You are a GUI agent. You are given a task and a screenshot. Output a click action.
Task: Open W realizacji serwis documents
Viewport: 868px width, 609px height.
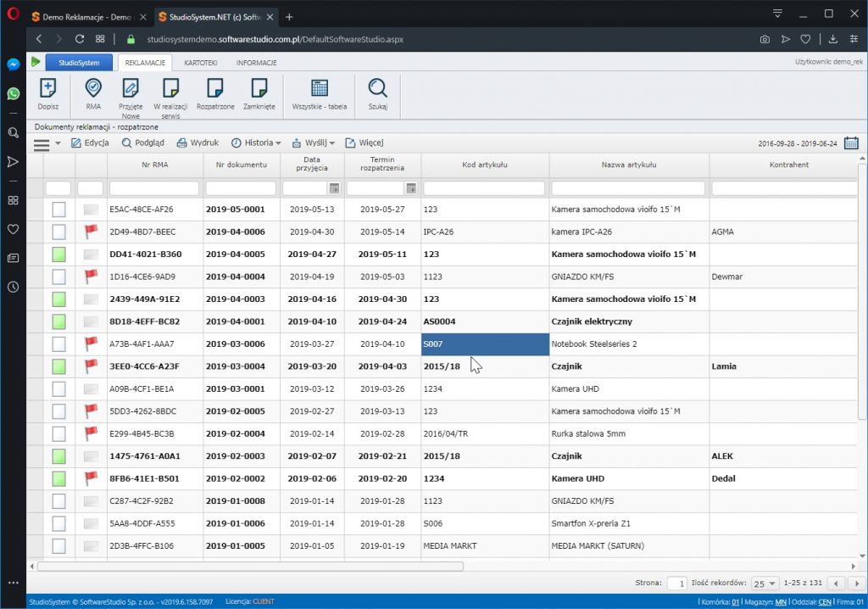(170, 87)
